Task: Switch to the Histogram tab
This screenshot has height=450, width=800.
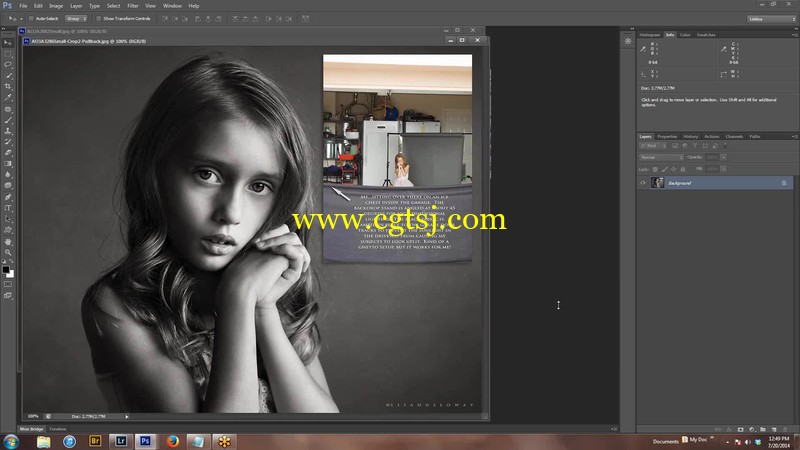Action: (x=649, y=35)
